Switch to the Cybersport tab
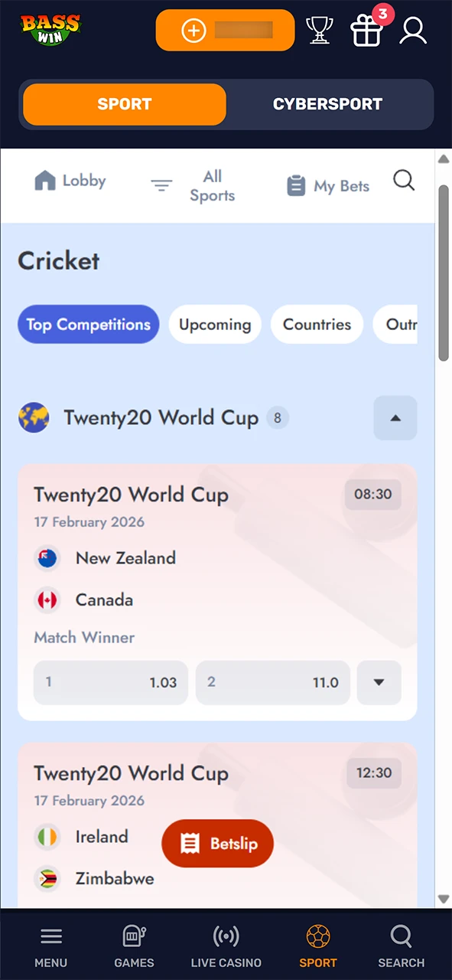Screen dimensions: 452x980 pyautogui.click(x=327, y=104)
